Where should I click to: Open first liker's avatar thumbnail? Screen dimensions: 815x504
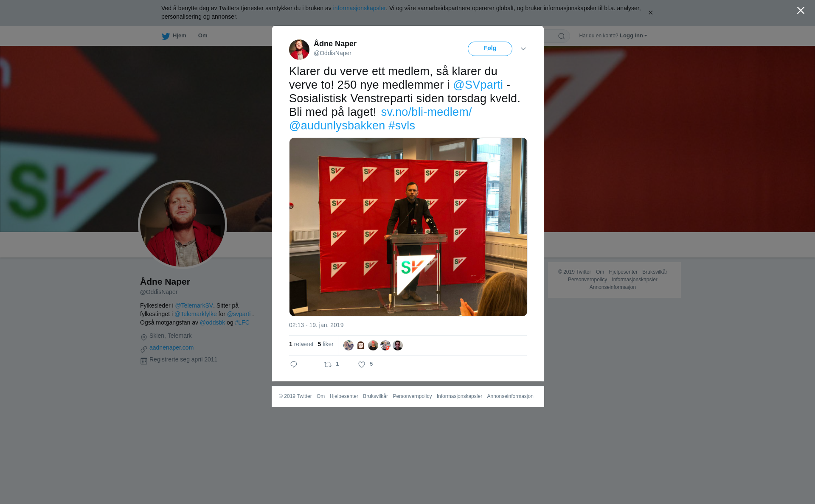coord(348,345)
